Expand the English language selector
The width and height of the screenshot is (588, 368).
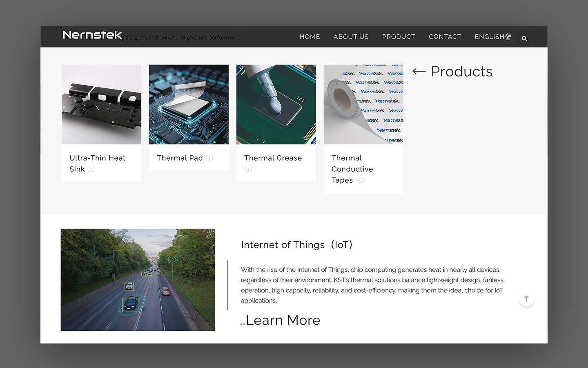click(492, 37)
